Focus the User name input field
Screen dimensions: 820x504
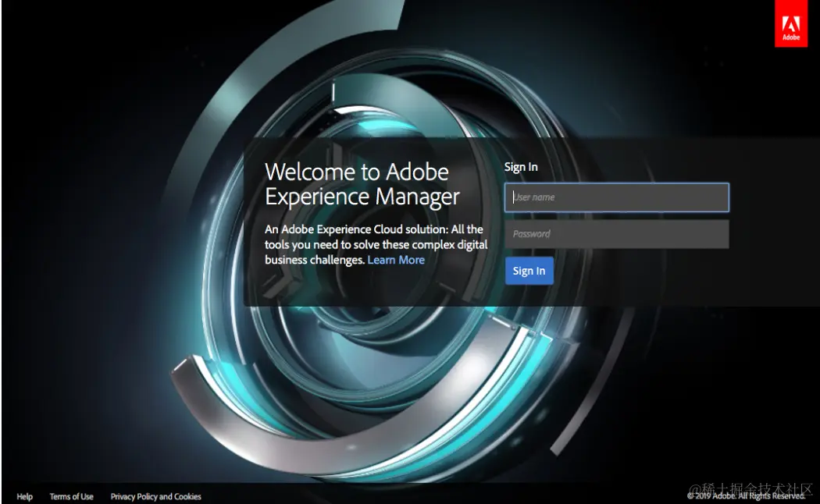[x=617, y=197]
